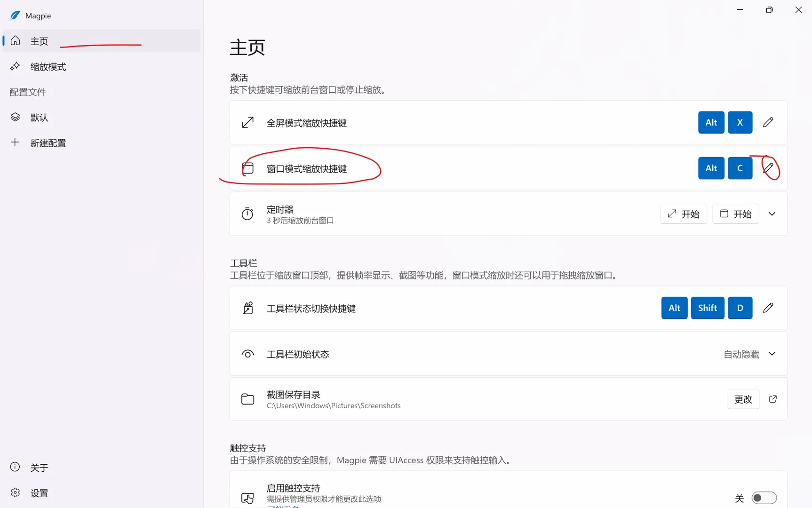Viewport: 812px width, 508px height.
Task: Click the house icon beside 主页 in the sidebar
Action: [x=16, y=41]
